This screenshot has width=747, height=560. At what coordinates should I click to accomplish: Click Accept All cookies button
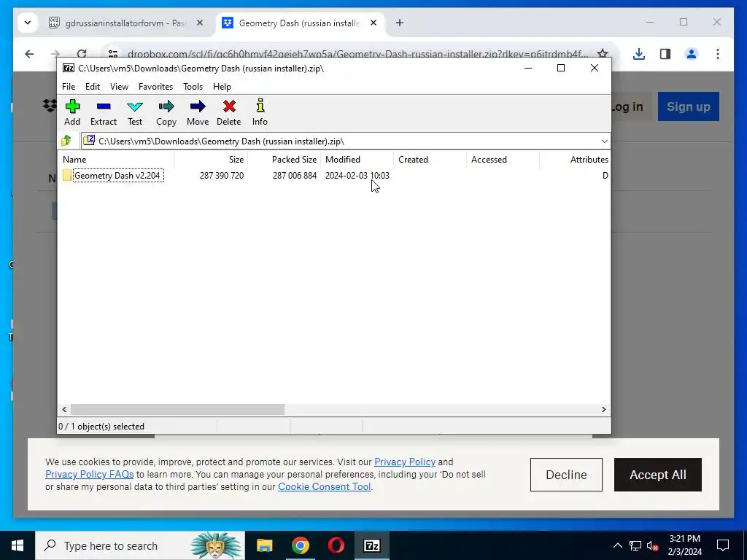[657, 475]
